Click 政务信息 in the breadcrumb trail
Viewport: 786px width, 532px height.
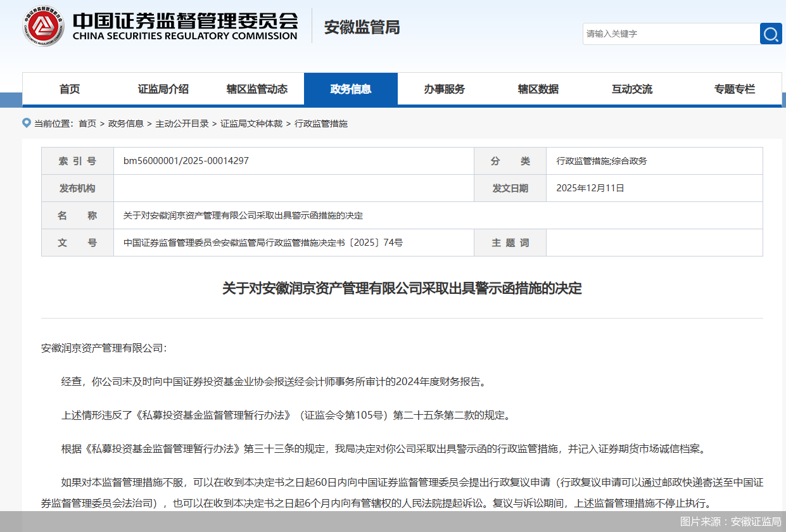126,123
